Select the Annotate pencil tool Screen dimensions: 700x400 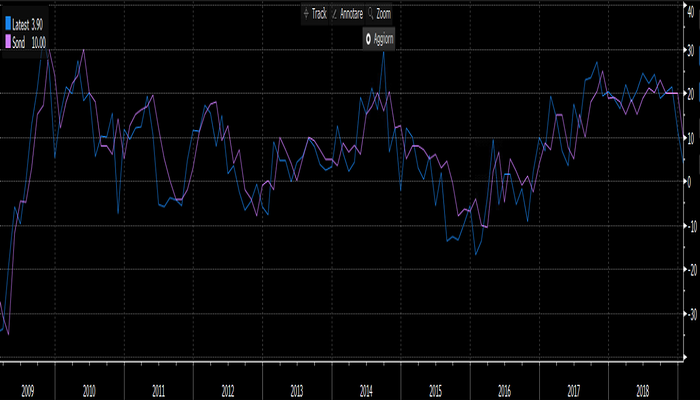click(346, 14)
